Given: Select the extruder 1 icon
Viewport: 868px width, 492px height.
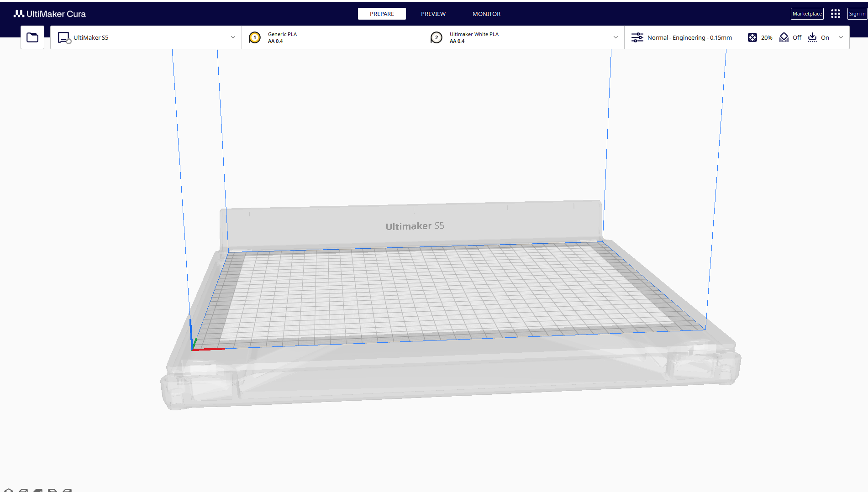Looking at the screenshot, I should (x=255, y=37).
